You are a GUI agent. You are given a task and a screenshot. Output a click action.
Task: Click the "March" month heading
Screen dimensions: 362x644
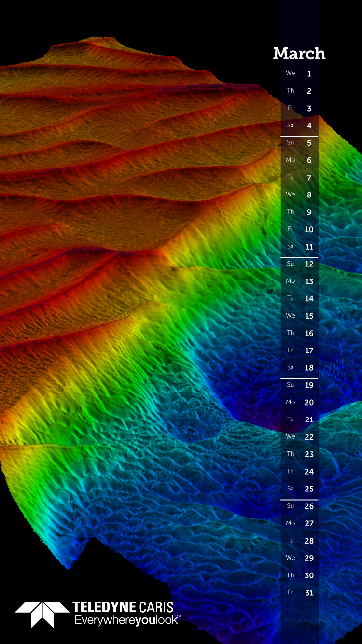tap(299, 53)
